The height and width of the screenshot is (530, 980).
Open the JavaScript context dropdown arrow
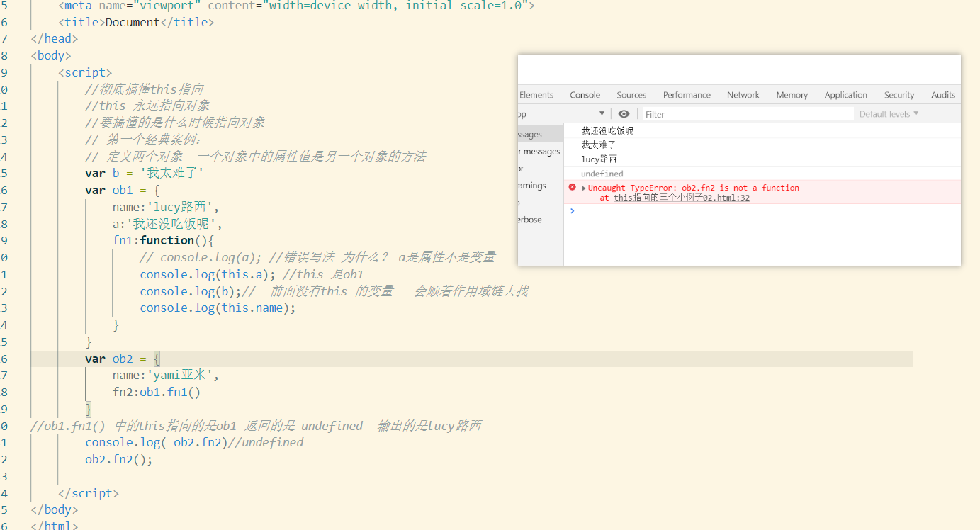[x=602, y=114]
